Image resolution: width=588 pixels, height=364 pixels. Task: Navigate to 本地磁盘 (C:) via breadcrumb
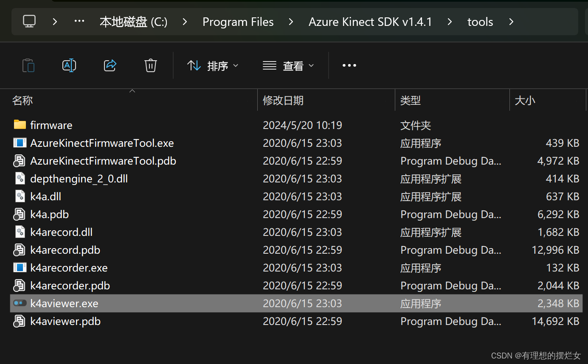click(x=133, y=22)
